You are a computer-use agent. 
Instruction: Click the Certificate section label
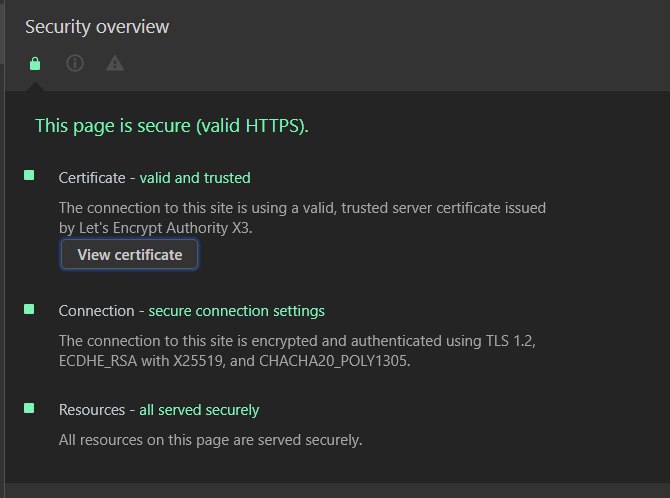click(92, 178)
